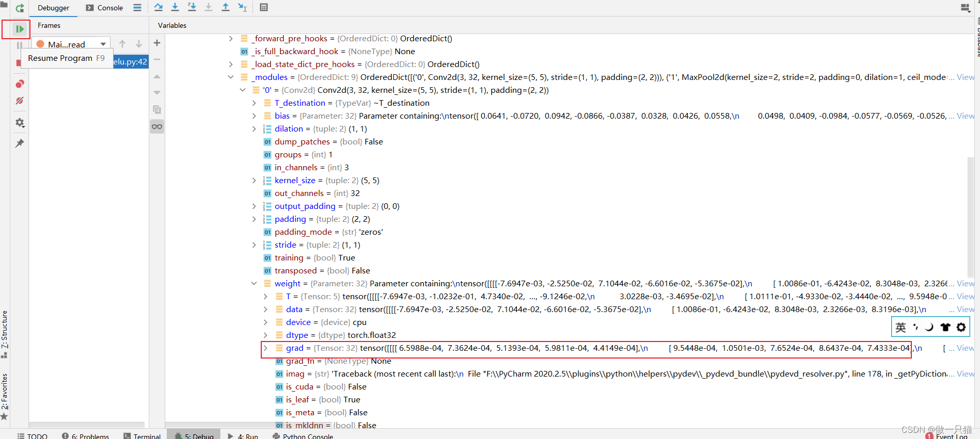Click the Evaluate Expression calculator icon
Screen dimensions: 980x439
264,7
